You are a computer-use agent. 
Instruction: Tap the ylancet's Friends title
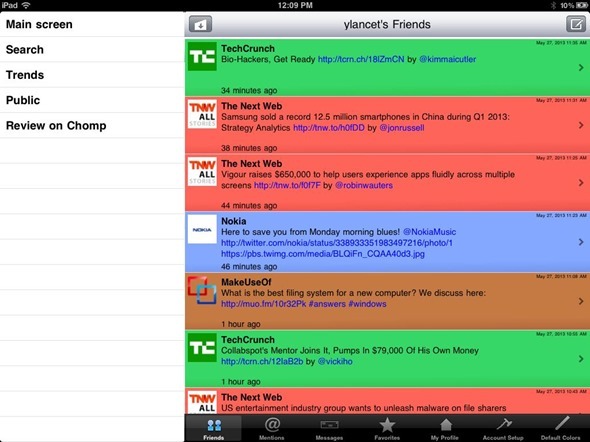pos(387,24)
